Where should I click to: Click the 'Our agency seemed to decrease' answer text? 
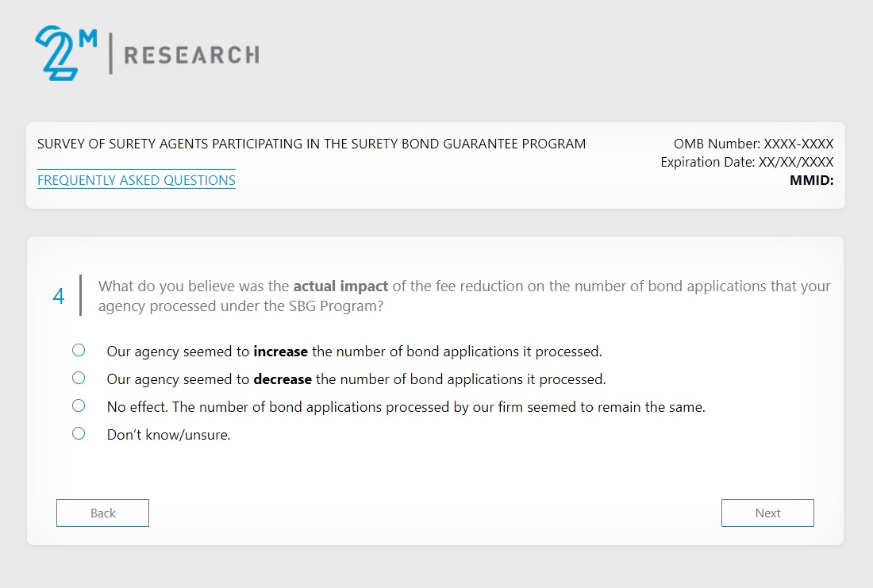coord(356,379)
